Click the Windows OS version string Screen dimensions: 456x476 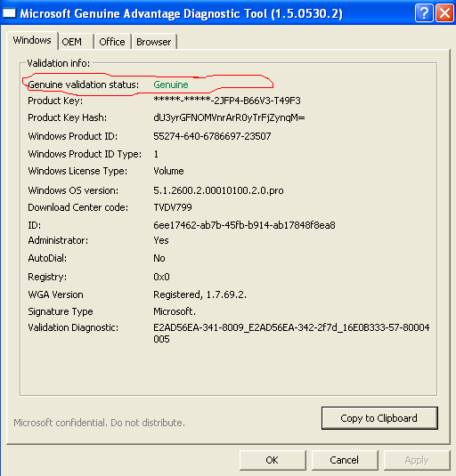218,190
